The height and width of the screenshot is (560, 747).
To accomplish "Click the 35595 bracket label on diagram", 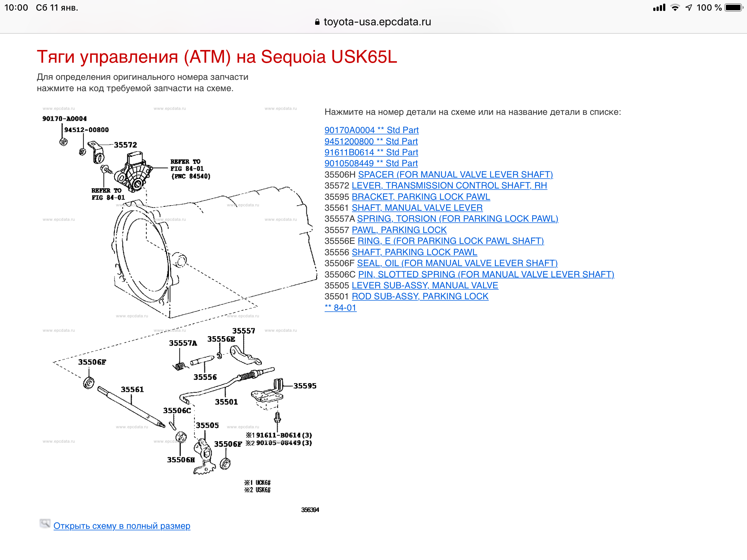I will [x=305, y=386].
